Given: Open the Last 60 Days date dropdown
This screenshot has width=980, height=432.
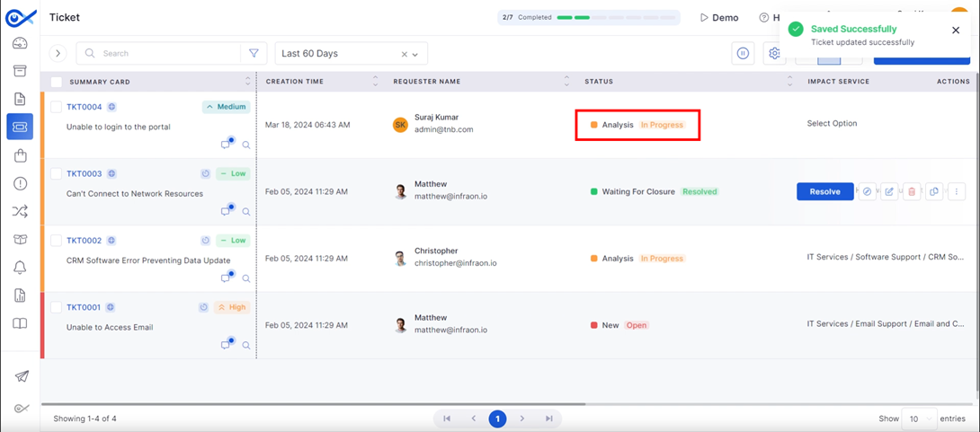Looking at the screenshot, I should tap(351, 54).
